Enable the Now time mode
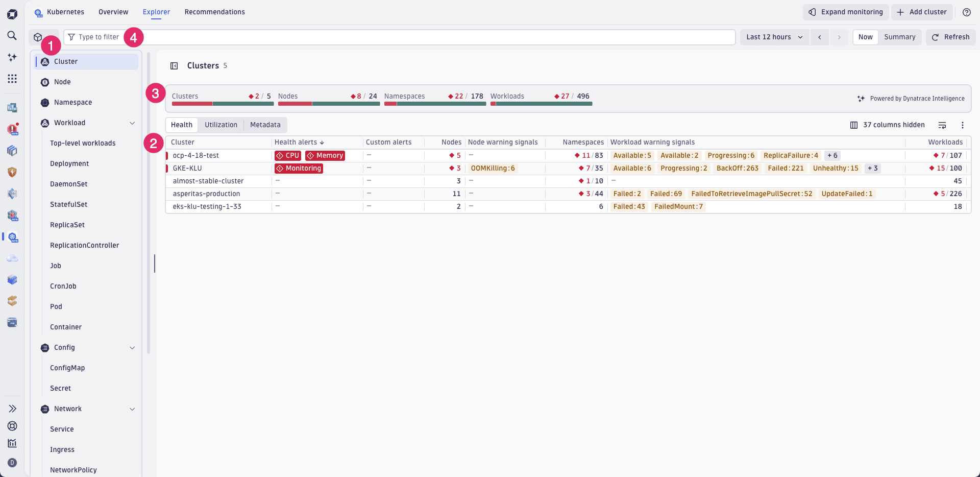This screenshot has width=980, height=477. coord(865,37)
